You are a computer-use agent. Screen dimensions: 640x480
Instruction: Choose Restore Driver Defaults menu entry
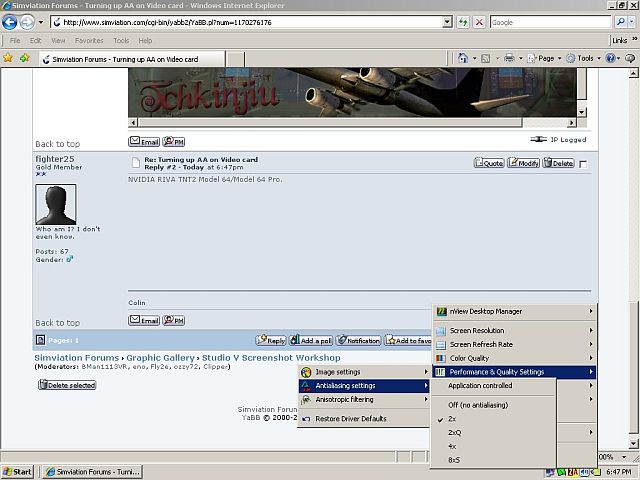click(x=350, y=418)
